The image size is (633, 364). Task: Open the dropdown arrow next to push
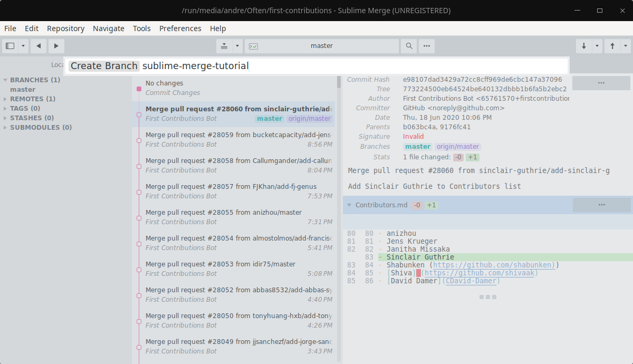pos(626,46)
